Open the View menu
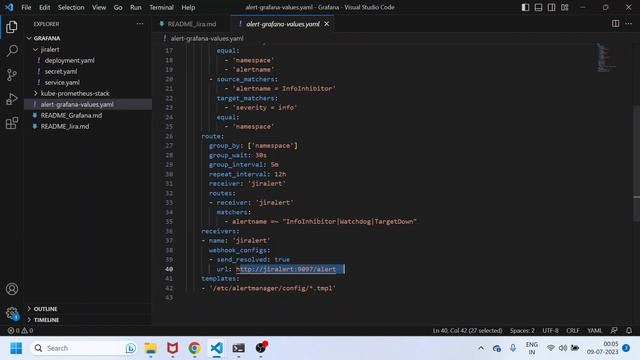Screen dimensions: 640x360 (x=99, y=7)
